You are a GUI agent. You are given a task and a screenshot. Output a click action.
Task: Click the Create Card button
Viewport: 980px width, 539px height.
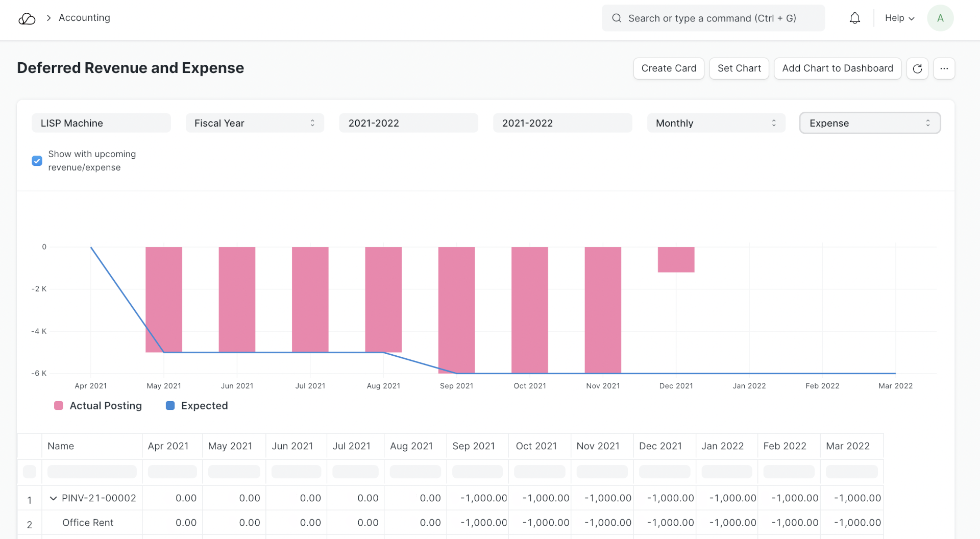pyautogui.click(x=668, y=68)
